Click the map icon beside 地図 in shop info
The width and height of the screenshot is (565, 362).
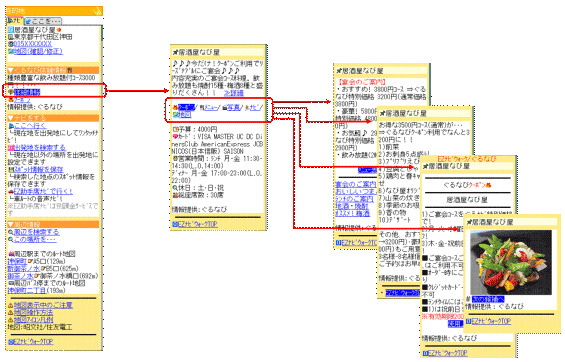pyautogui.click(x=175, y=115)
